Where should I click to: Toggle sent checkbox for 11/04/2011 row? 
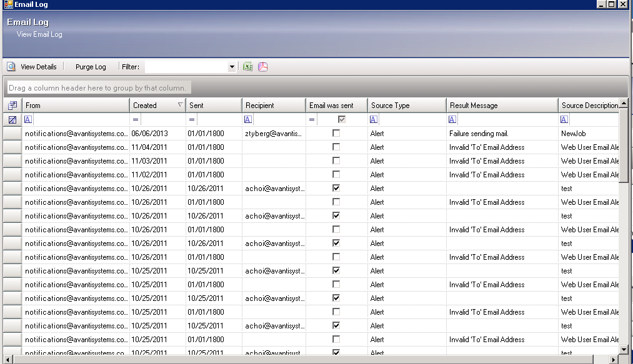coord(336,147)
